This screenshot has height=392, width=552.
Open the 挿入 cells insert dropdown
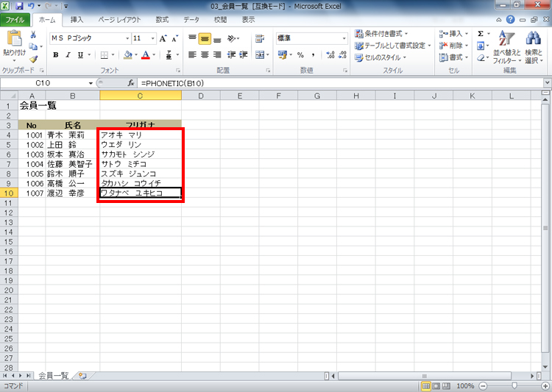pos(454,34)
